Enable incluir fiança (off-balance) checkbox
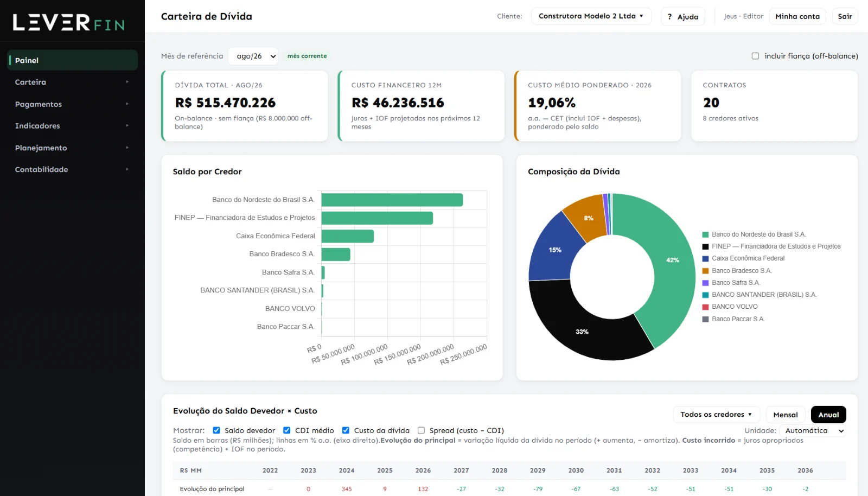 (x=755, y=56)
